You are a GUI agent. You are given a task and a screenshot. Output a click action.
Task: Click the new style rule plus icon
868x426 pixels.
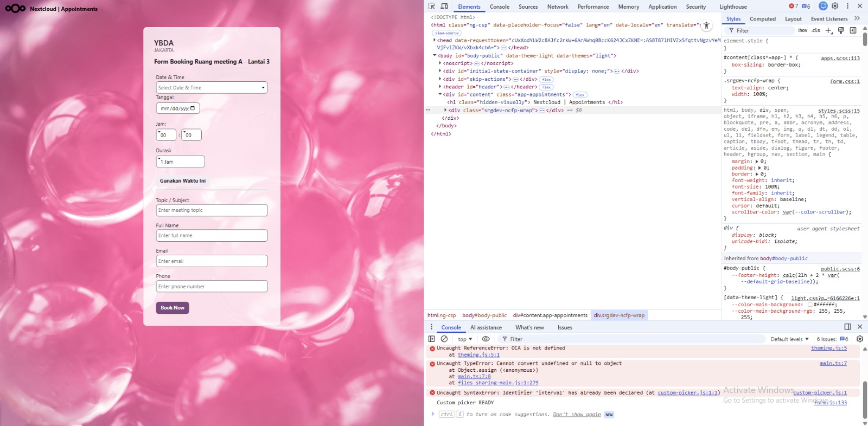[828, 30]
